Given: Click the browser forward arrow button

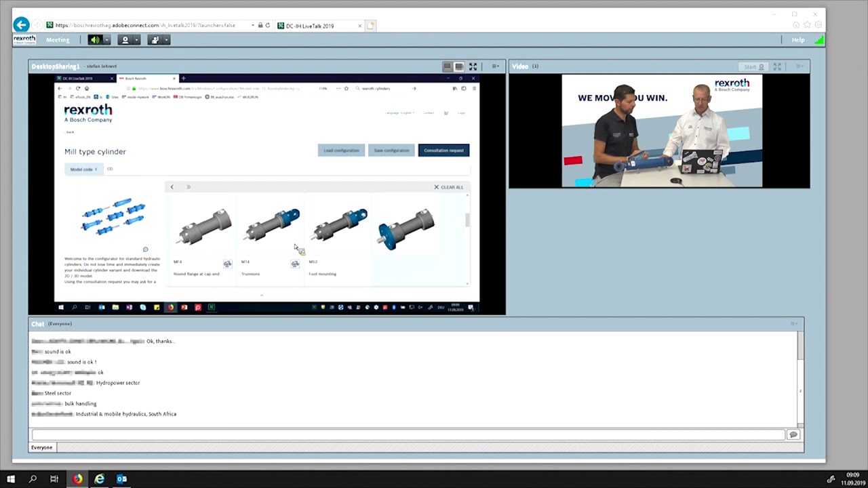Looking at the screenshot, I should (37, 26).
